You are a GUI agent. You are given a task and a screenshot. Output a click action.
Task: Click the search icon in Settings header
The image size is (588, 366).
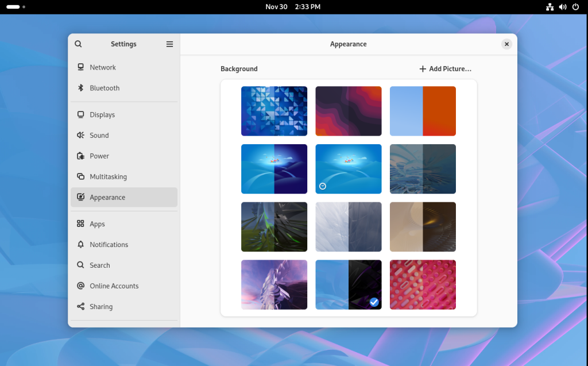click(x=78, y=44)
